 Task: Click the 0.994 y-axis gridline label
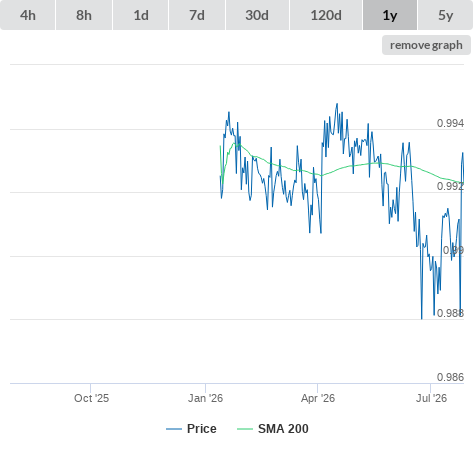click(450, 123)
